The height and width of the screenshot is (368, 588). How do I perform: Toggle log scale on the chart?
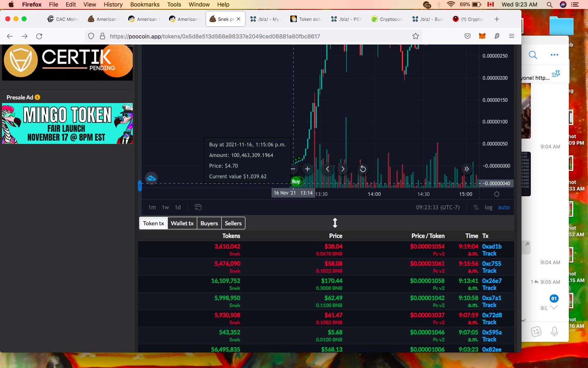coord(488,207)
